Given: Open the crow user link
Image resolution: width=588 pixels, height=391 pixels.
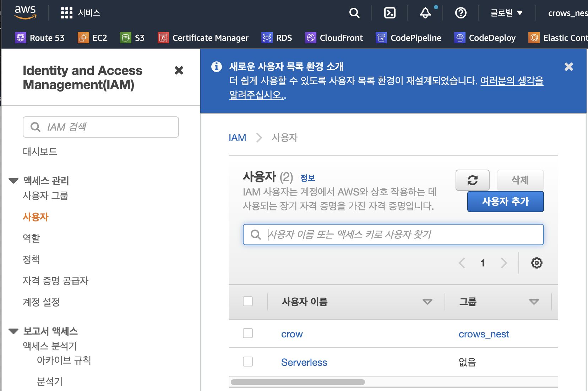Looking at the screenshot, I should [x=292, y=334].
